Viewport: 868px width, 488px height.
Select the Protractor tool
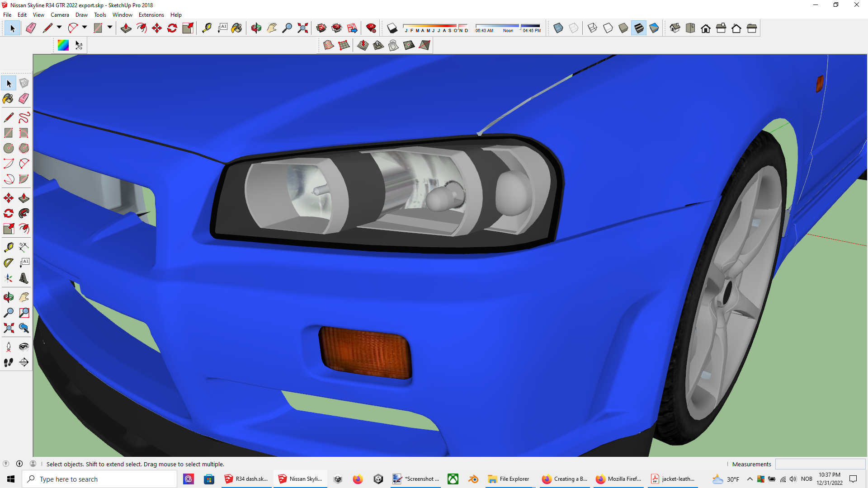[9, 263]
